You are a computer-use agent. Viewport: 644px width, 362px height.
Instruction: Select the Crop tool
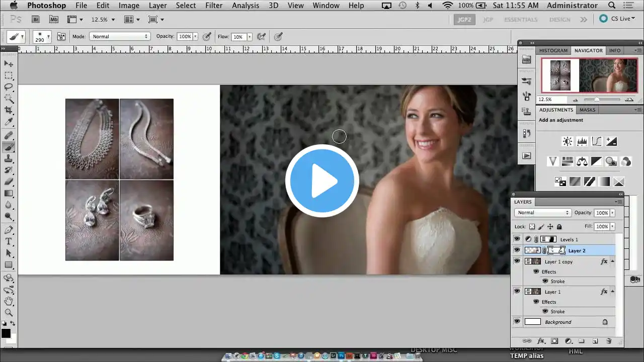[x=9, y=110]
